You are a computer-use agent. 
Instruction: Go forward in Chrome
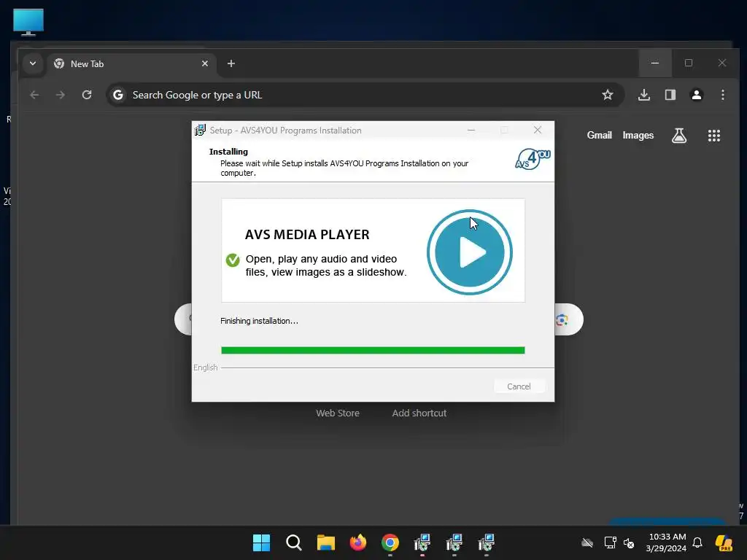coord(60,95)
